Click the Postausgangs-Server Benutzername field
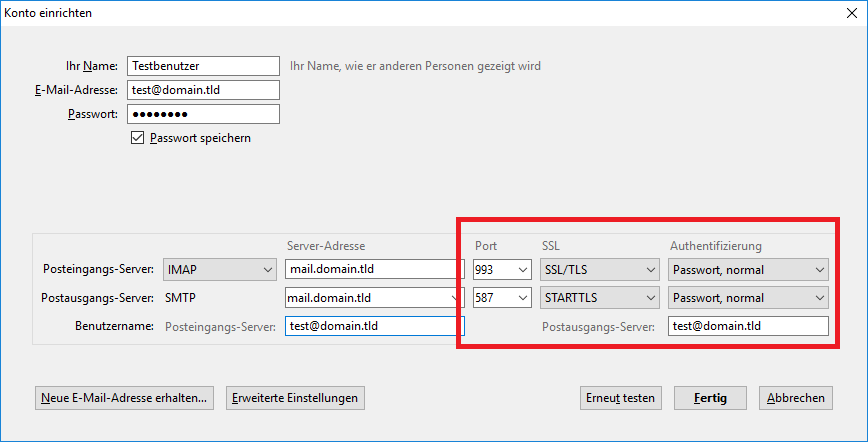 pyautogui.click(x=748, y=326)
